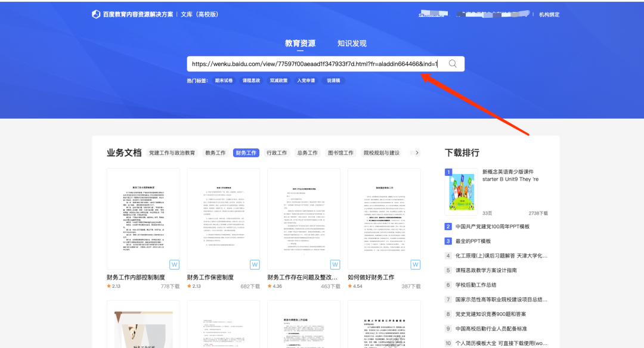Click hot tag 期末试卷
Screen dimensions: 644x348
pos(224,80)
